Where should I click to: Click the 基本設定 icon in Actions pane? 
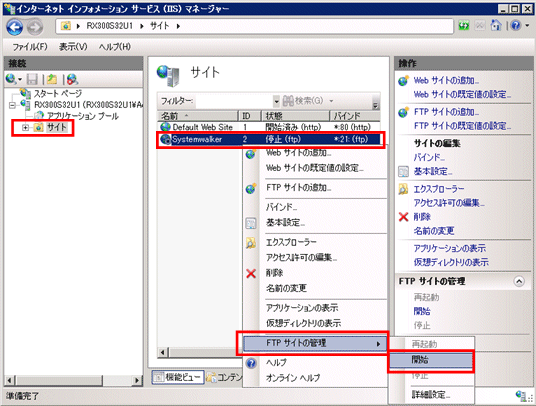403,171
